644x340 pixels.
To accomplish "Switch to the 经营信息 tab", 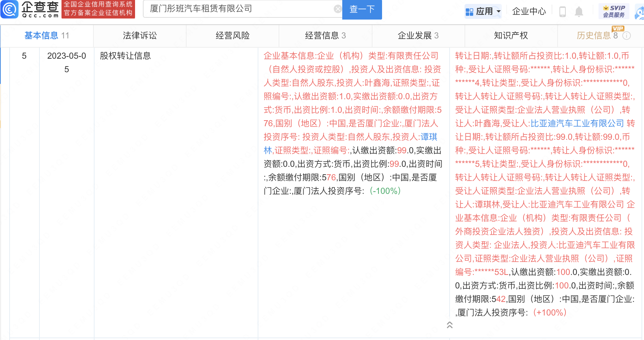I will tap(325, 36).
